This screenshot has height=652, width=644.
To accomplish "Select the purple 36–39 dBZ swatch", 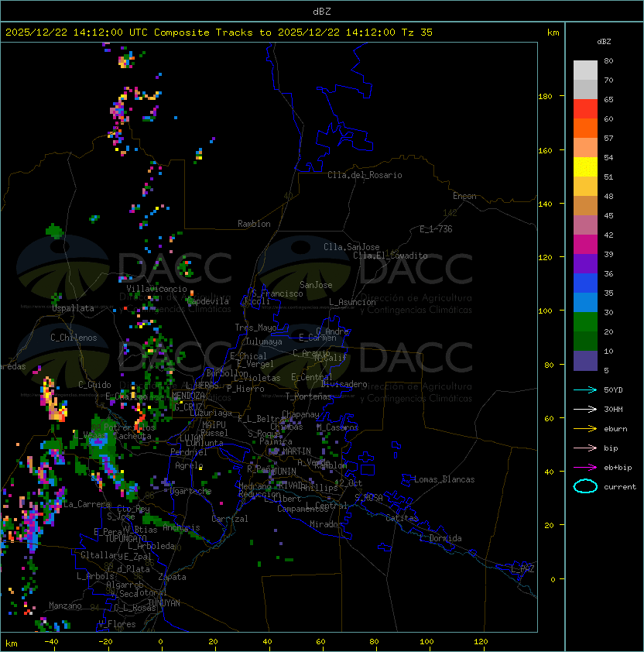I will (x=585, y=264).
